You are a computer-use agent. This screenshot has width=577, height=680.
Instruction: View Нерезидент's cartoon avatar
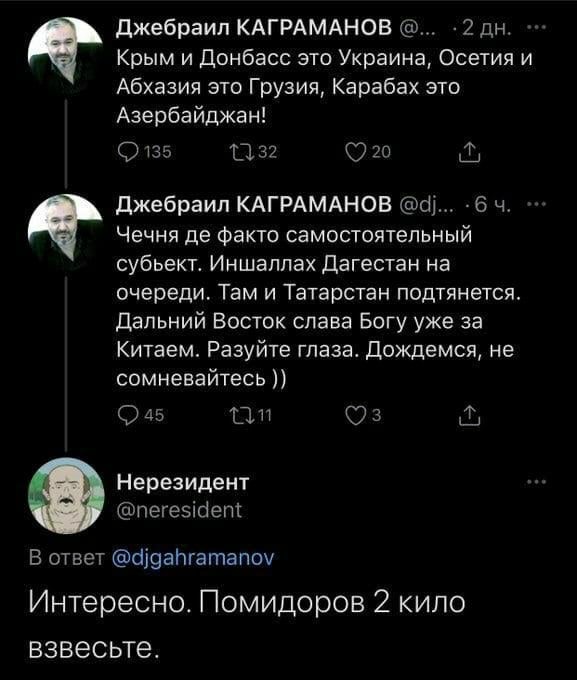pyautogui.click(x=66, y=495)
